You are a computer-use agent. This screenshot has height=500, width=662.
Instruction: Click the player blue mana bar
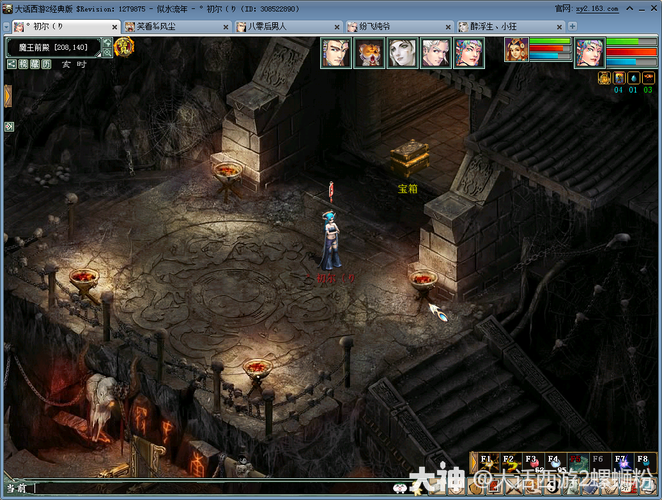[631, 62]
